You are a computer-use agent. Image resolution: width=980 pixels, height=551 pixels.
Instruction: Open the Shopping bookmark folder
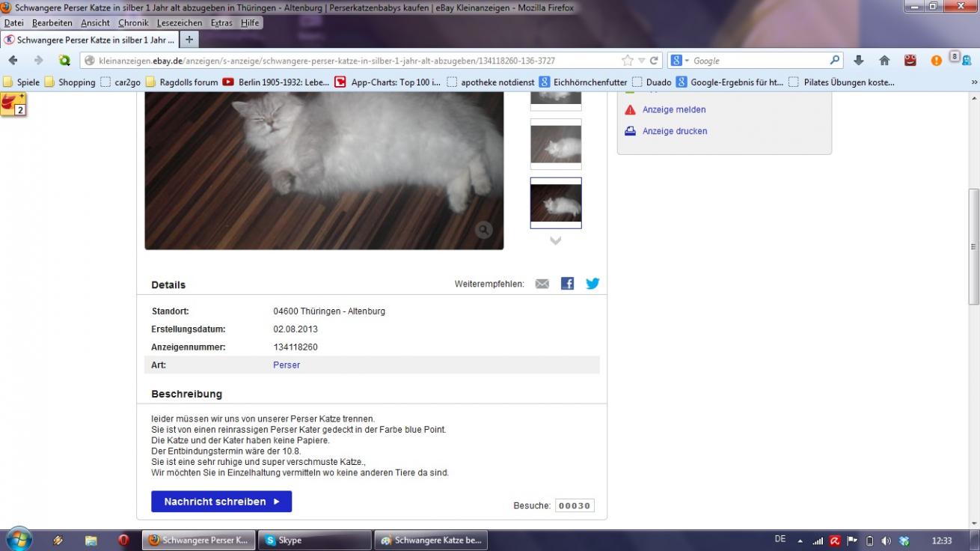70,82
